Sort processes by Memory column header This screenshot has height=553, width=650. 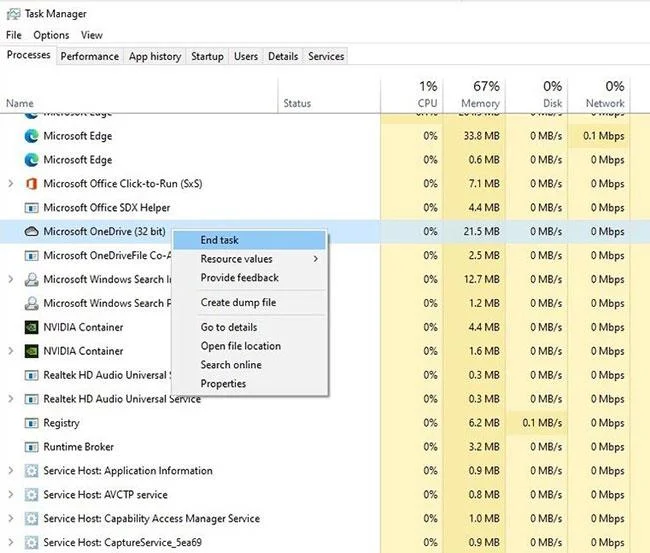474,95
